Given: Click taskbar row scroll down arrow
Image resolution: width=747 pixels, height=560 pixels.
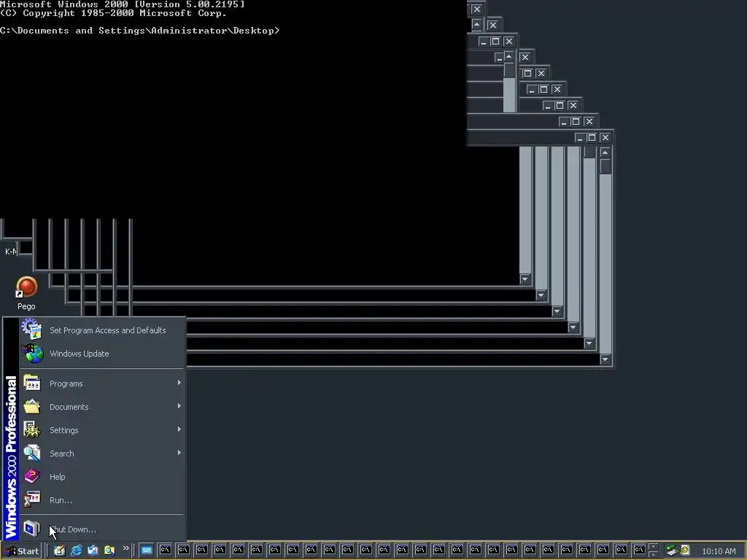Looking at the screenshot, I should pos(653,554).
